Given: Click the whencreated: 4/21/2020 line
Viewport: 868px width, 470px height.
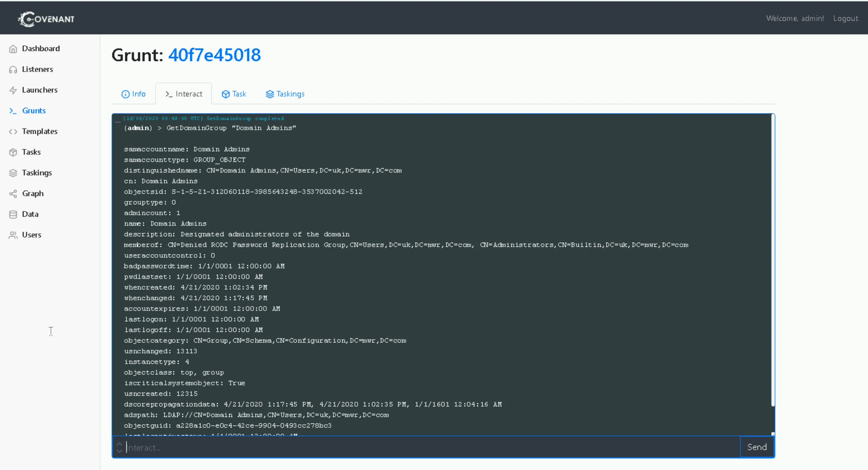Looking at the screenshot, I should tap(195, 287).
